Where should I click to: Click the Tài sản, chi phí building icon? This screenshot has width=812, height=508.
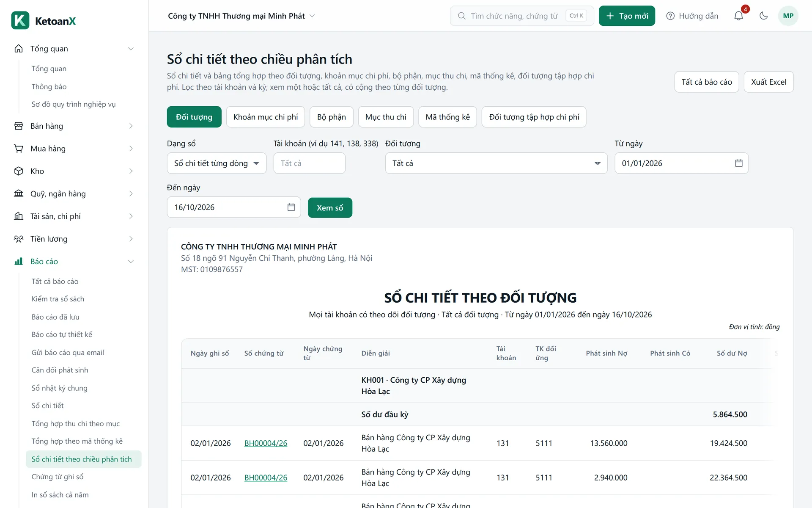point(19,216)
